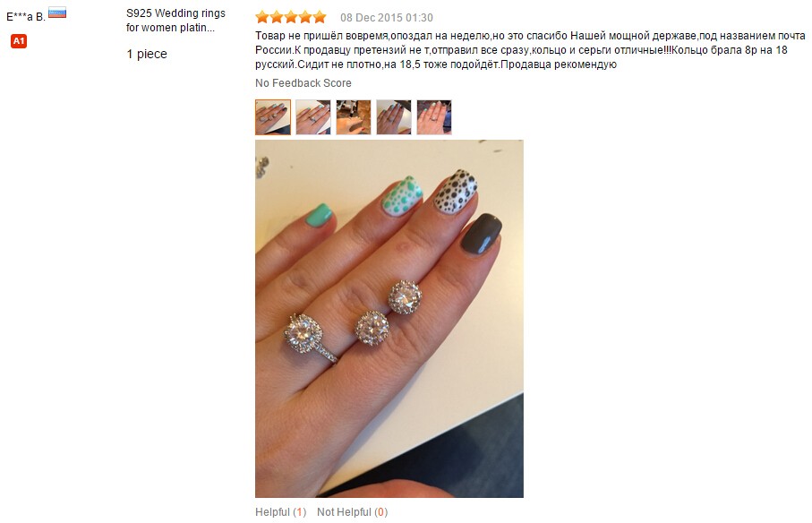Select the orange-bordered thumbnail with ring and earrings
The width and height of the screenshot is (812, 523).
273,117
